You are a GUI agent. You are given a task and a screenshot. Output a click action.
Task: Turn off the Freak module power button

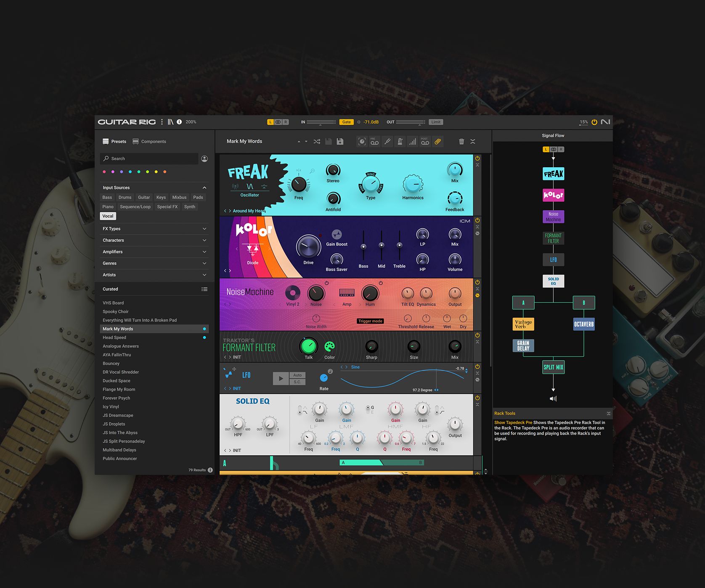pos(477,158)
